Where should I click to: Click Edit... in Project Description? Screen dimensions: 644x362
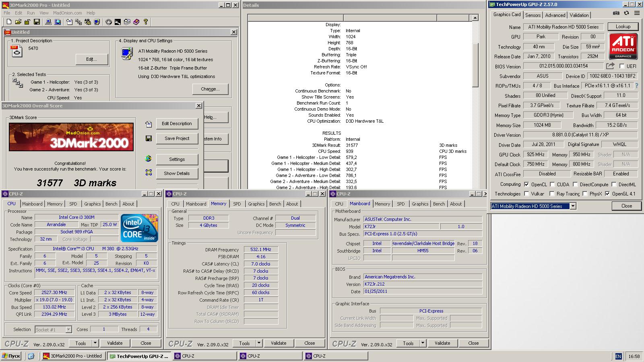(x=91, y=59)
